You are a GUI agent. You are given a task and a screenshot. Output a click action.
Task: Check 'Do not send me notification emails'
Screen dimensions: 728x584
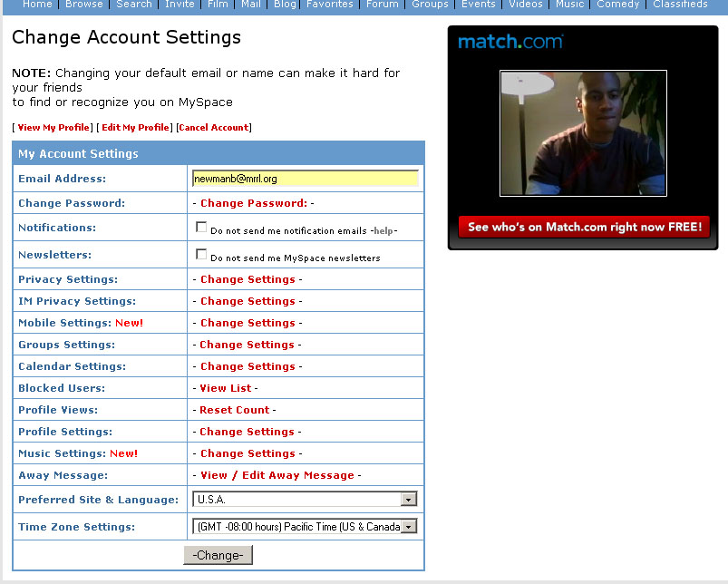click(201, 227)
